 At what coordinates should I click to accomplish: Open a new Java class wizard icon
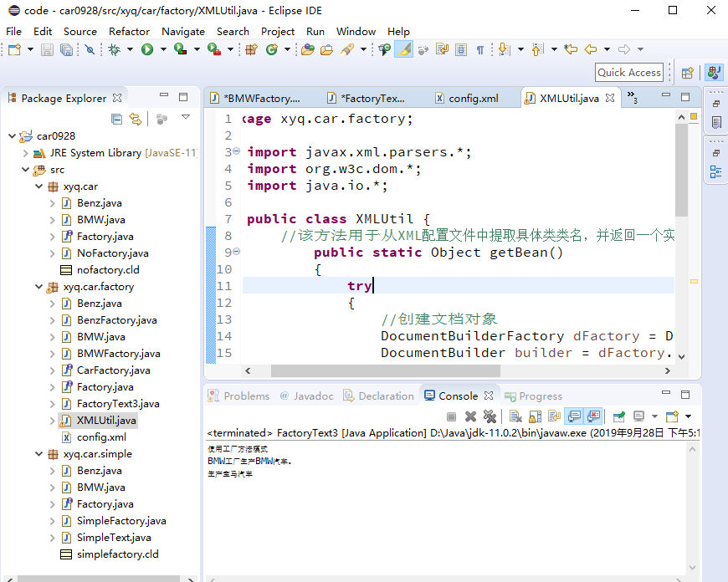click(x=271, y=50)
